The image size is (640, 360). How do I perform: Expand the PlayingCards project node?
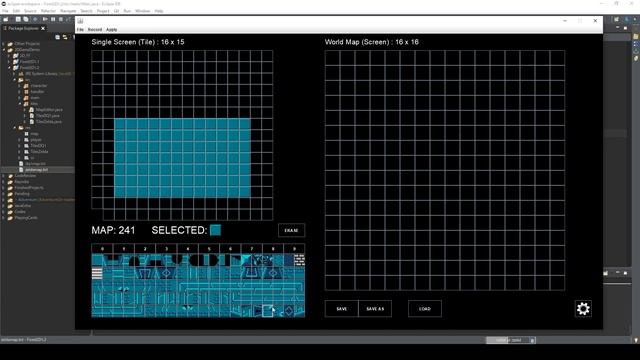4,218
